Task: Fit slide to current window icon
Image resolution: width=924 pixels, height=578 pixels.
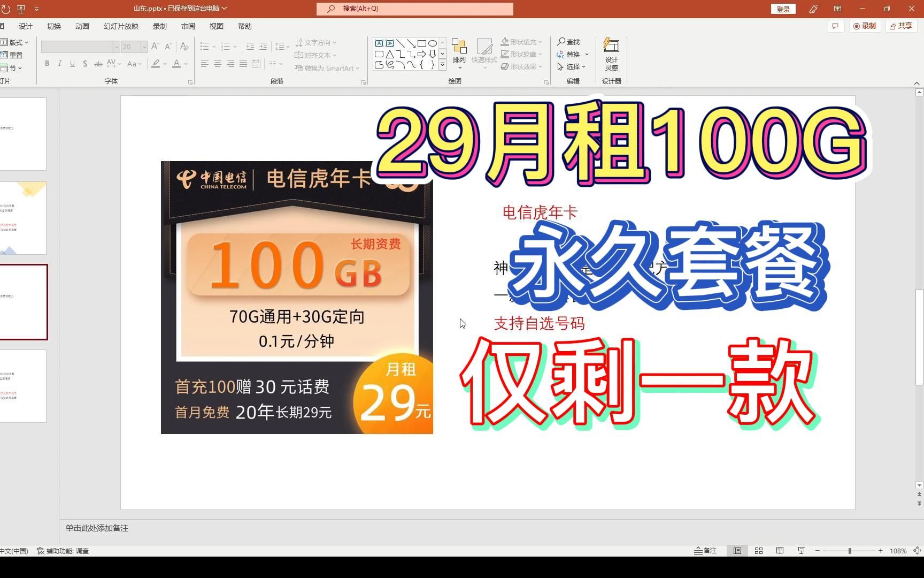Action: click(918, 551)
